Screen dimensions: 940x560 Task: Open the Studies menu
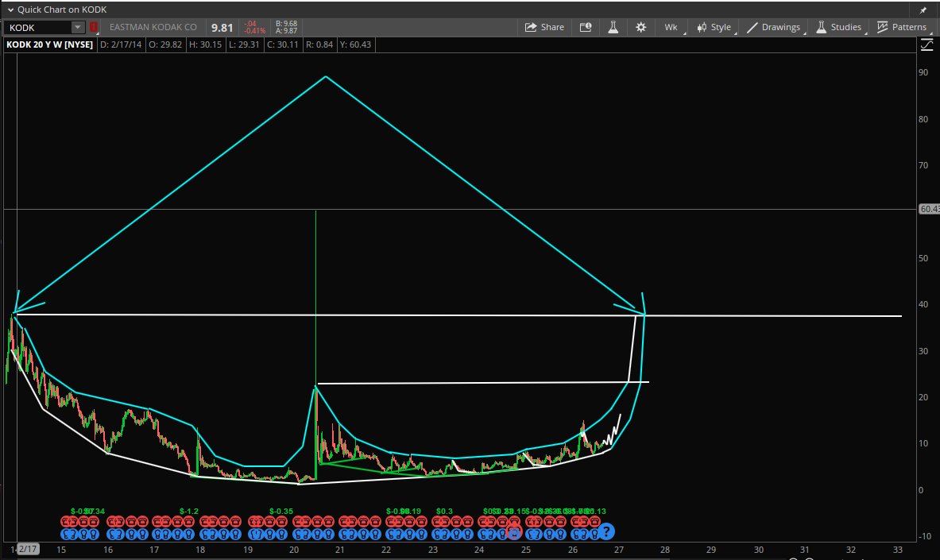(838, 27)
